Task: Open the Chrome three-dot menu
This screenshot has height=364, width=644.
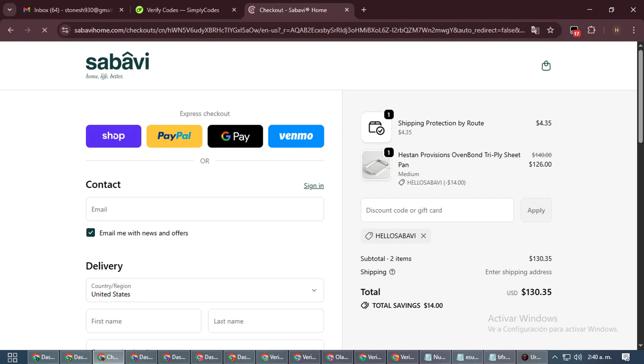Action: (x=634, y=30)
